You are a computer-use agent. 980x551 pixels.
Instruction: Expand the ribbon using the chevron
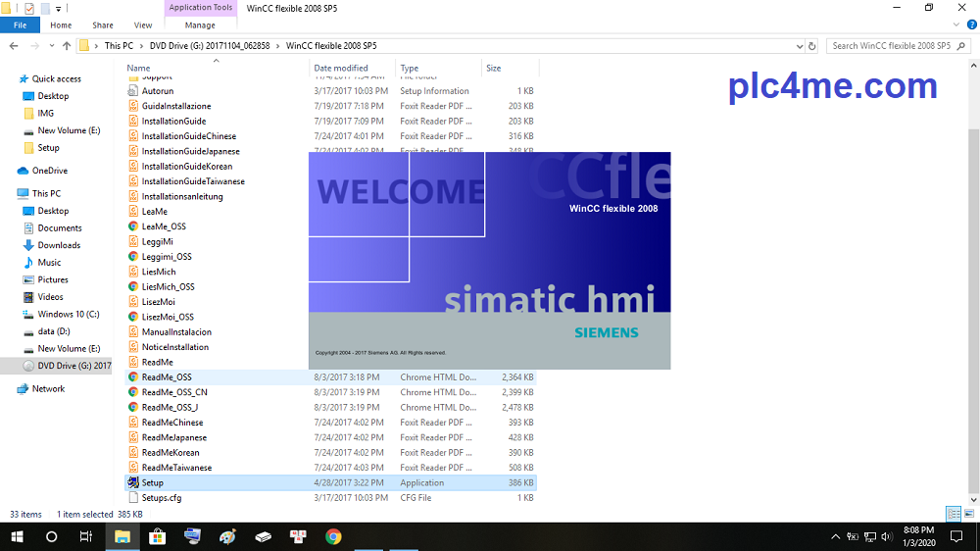click(x=955, y=25)
